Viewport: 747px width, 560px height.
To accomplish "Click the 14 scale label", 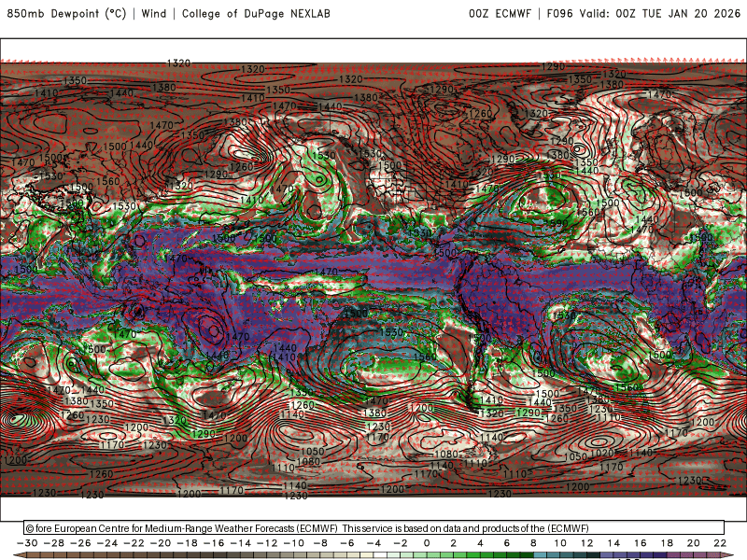I will click(x=613, y=543).
